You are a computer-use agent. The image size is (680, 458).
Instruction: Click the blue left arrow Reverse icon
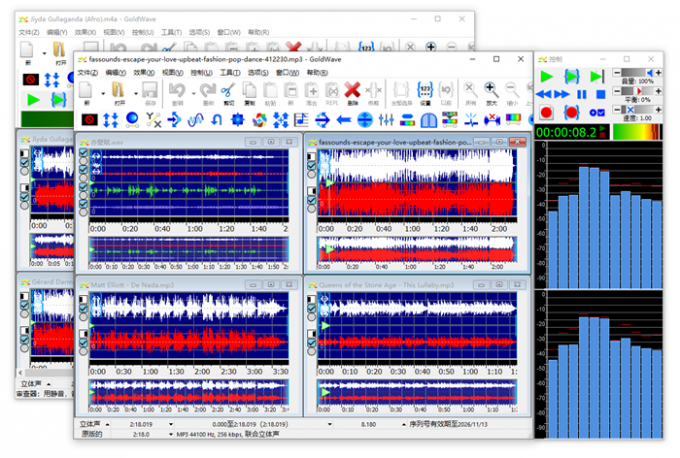[343, 120]
